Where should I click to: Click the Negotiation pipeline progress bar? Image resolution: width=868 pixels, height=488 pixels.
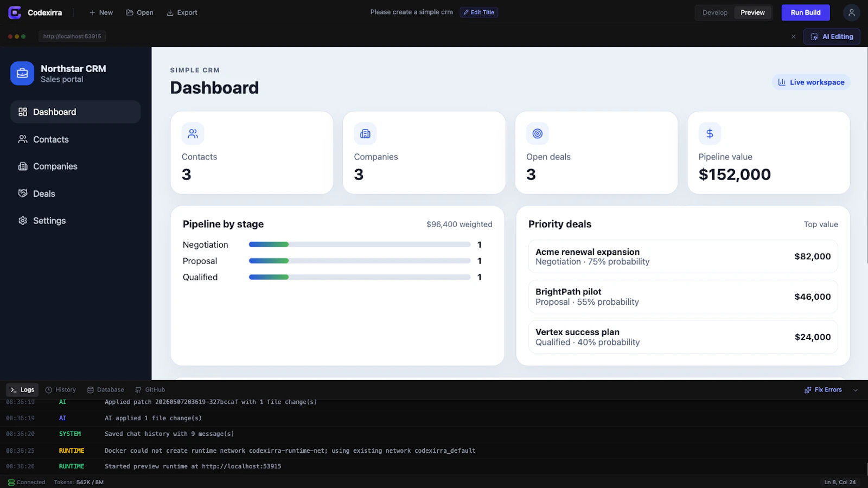[360, 245]
